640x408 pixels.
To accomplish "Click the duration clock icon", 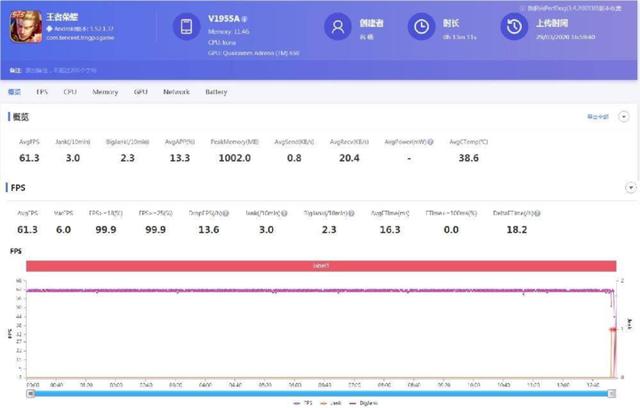I will (x=421, y=27).
